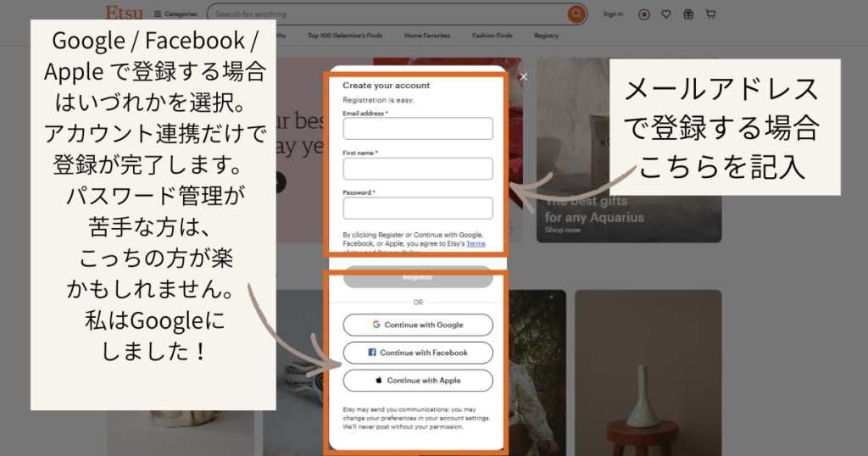The height and width of the screenshot is (456, 868).
Task: Click into the Password field
Action: tap(417, 209)
